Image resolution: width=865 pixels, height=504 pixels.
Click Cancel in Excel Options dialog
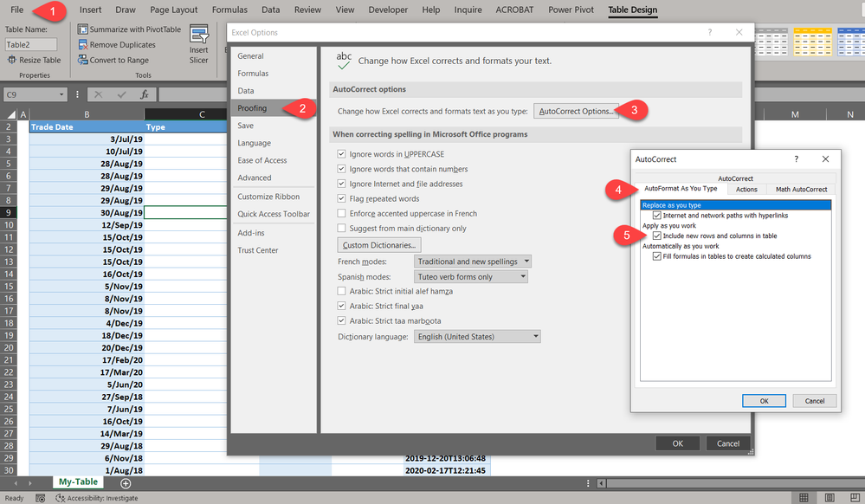click(x=727, y=443)
